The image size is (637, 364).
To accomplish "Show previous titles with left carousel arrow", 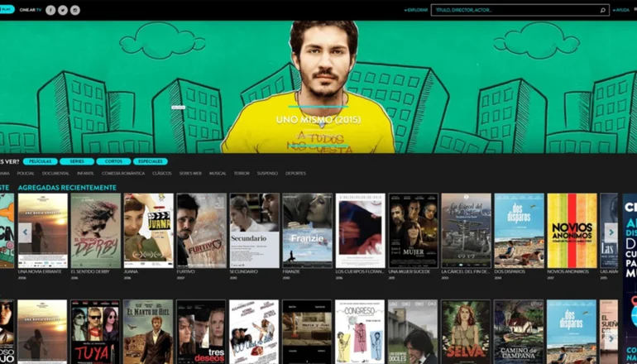I will (x=25, y=232).
